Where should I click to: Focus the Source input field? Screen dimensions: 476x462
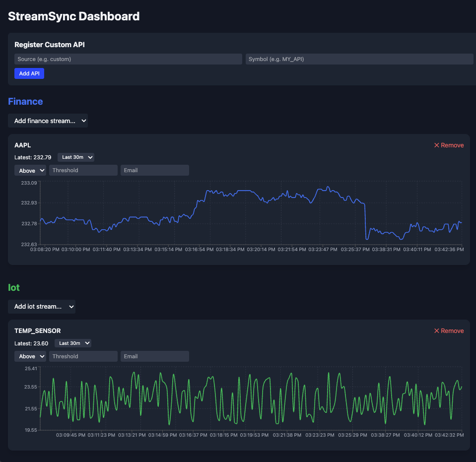click(x=128, y=59)
